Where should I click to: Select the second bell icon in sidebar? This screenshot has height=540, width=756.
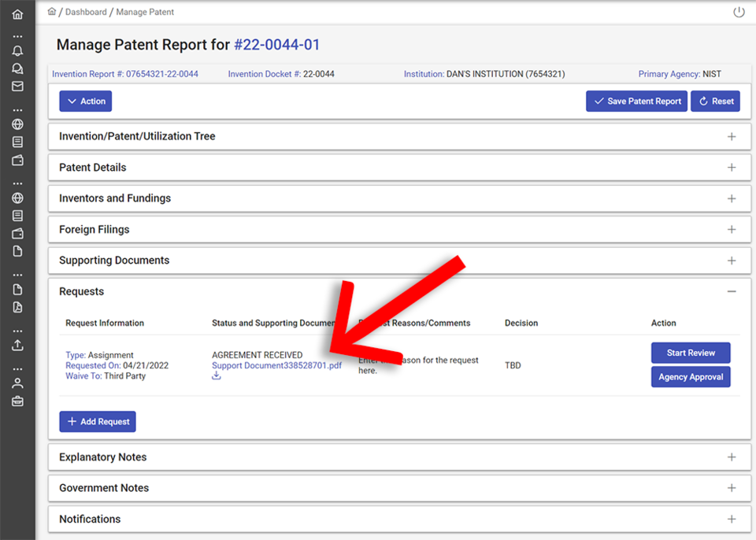[17, 68]
